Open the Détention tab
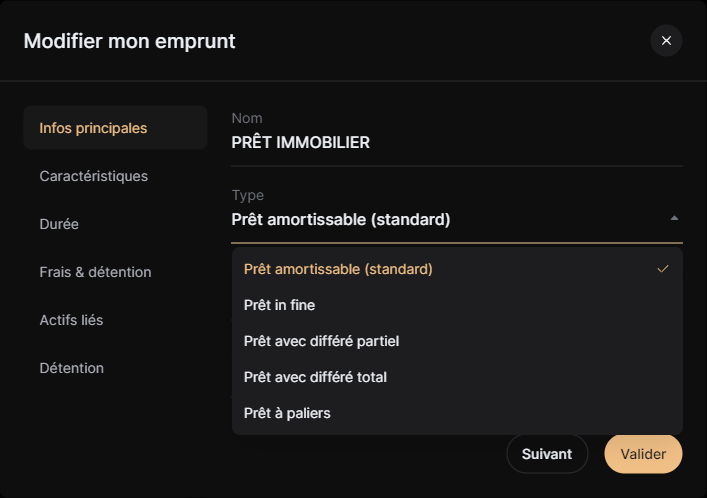The height and width of the screenshot is (498, 707). [71, 368]
